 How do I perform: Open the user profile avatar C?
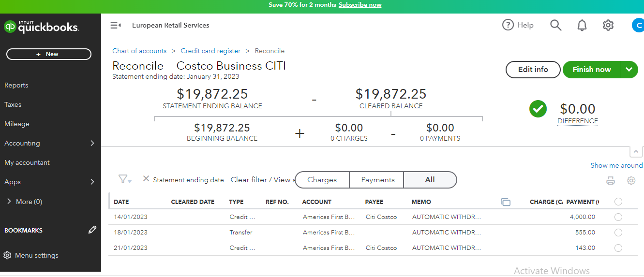point(639,25)
